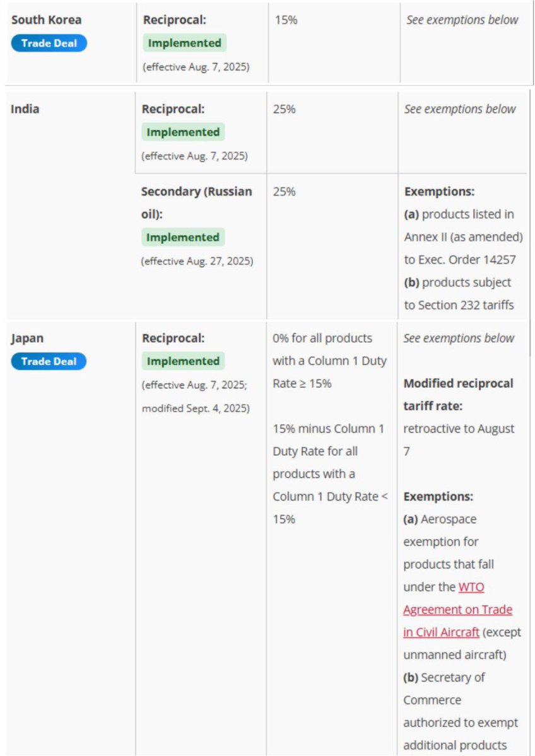Click India's reciprocal 25% rate cell
Viewport: 535px width, 756px height.
tap(284, 109)
